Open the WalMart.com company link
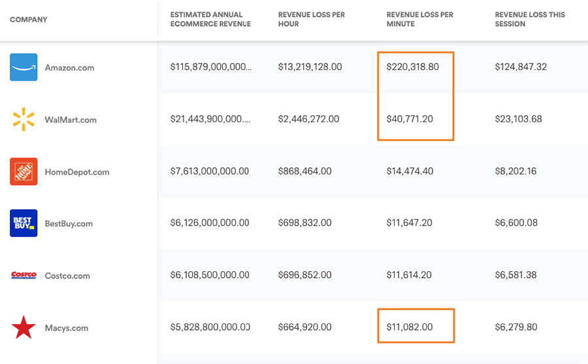 (x=71, y=120)
